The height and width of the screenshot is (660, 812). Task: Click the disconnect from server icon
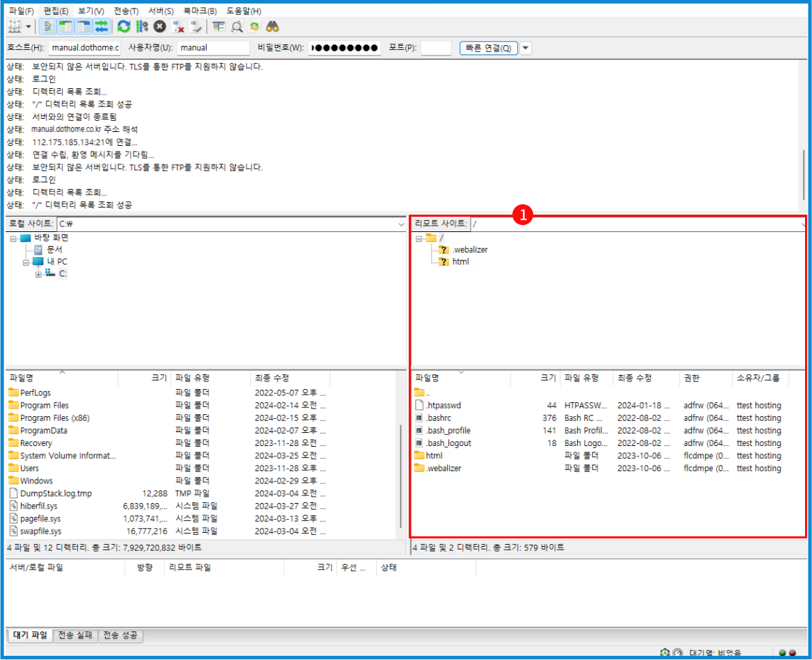178,26
